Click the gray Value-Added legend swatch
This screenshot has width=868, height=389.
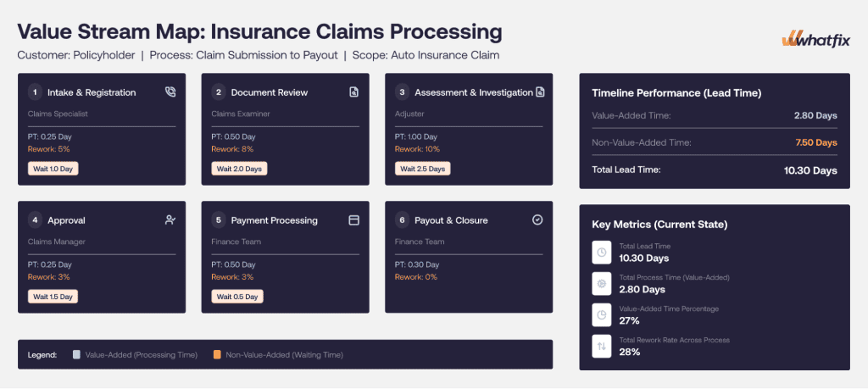coord(76,355)
